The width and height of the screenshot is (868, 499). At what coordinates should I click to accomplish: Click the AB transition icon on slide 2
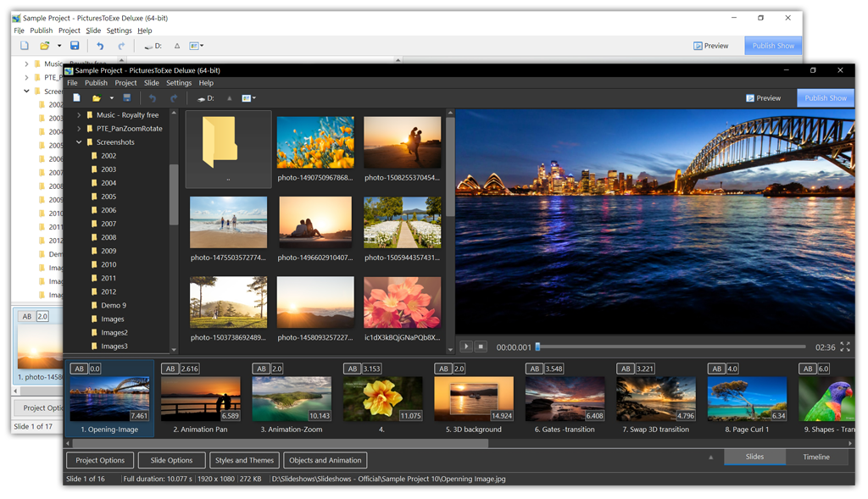170,369
